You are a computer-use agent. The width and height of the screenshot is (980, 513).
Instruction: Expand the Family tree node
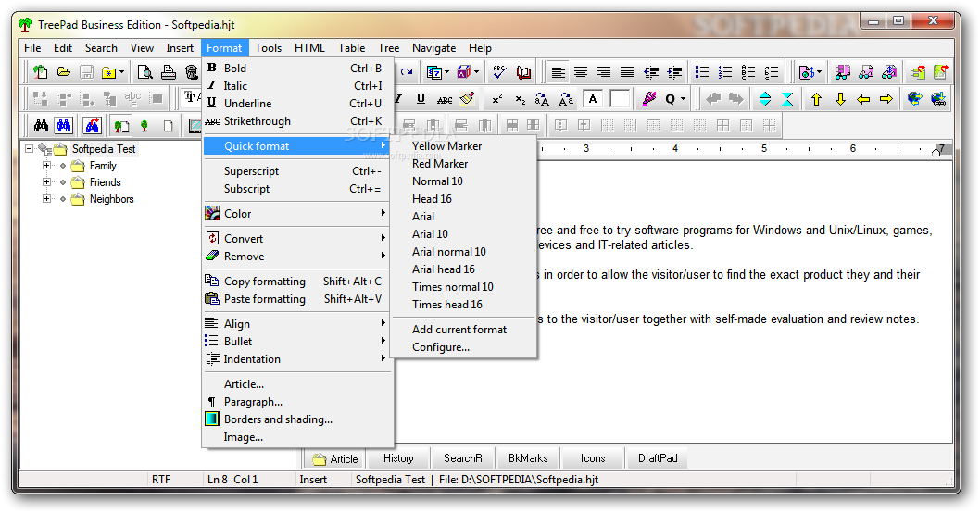47,166
